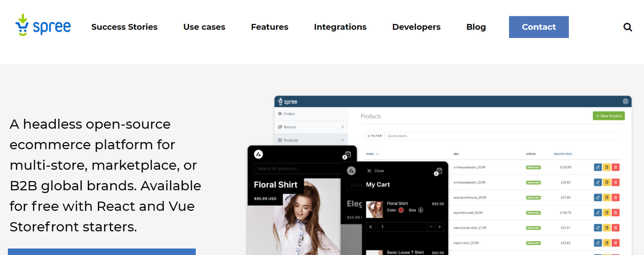This screenshot has height=255, width=644.
Task: Collapse the Products sidebar section chevron
Action: tap(342, 140)
